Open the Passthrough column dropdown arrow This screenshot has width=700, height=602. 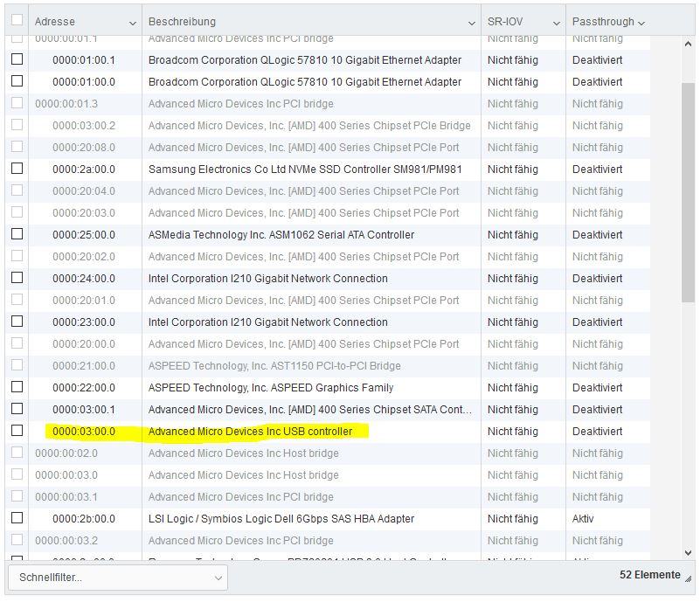coord(641,23)
